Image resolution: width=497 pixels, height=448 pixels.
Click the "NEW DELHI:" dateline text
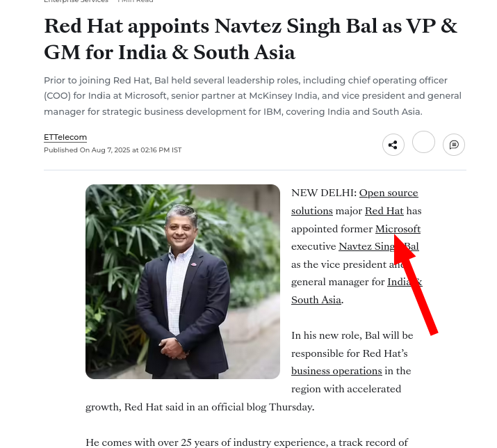coord(324,193)
